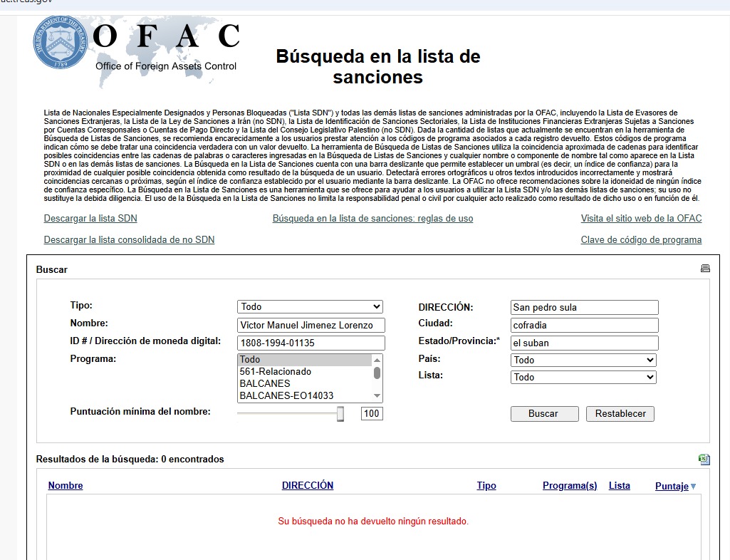
Task: Open Descargar la lista SDN link
Action: 90,219
